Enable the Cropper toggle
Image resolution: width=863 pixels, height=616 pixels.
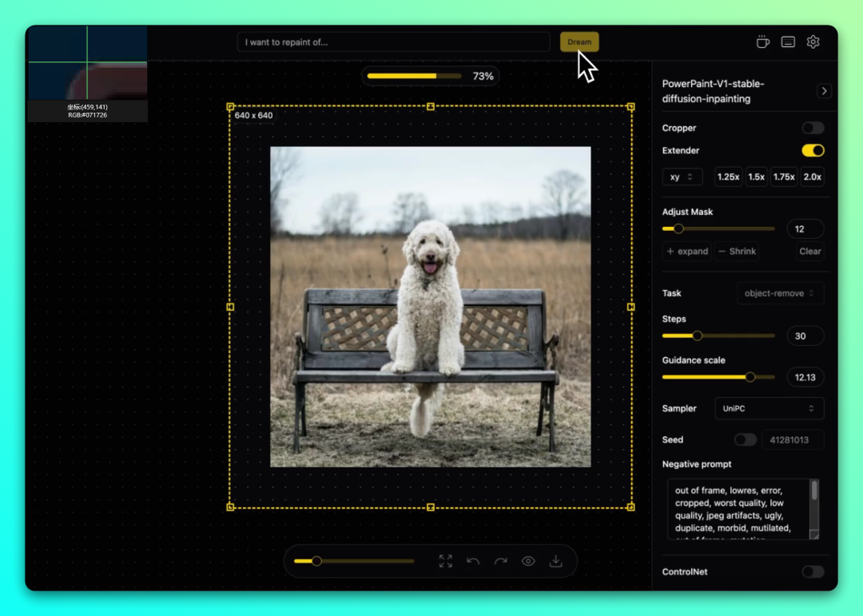[x=813, y=128]
